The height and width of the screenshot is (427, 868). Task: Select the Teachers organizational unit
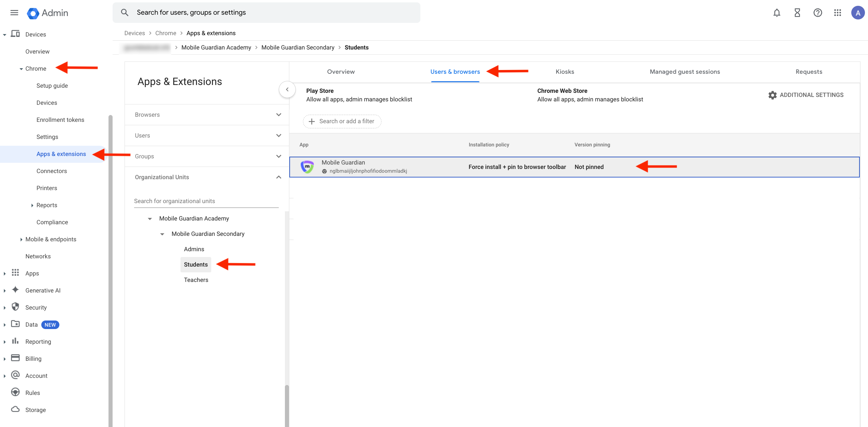(196, 280)
